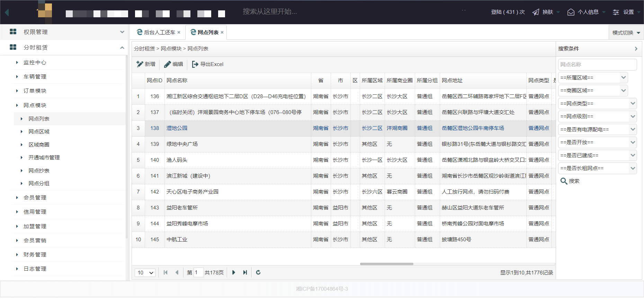The width and height of the screenshot is (644, 299).
Task: Click 网点名称 column header
Action: [238, 81]
